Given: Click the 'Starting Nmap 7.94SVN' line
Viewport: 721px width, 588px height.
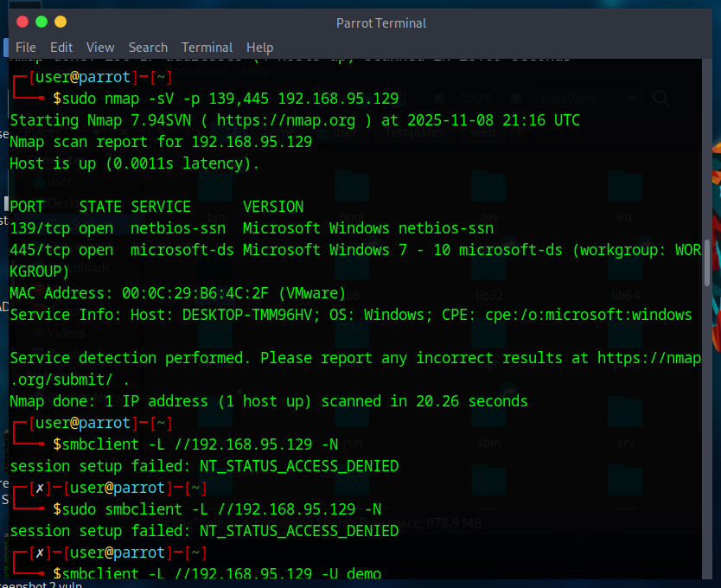Looking at the screenshot, I should (295, 120).
